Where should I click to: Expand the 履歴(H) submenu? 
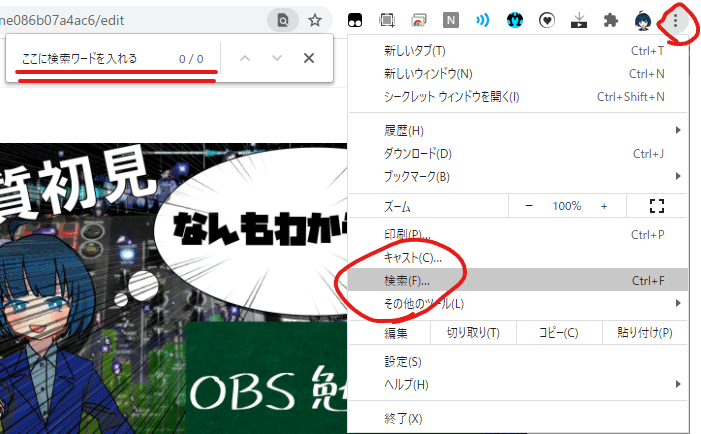point(518,131)
